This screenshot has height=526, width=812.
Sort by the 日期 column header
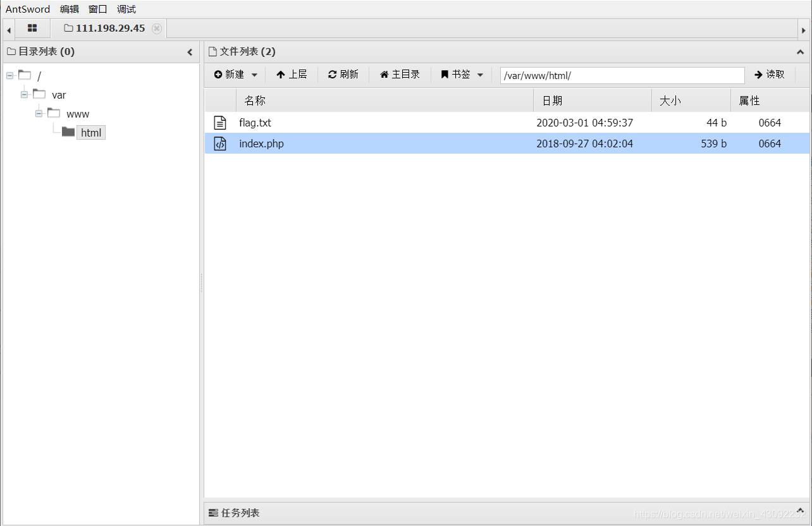click(593, 101)
